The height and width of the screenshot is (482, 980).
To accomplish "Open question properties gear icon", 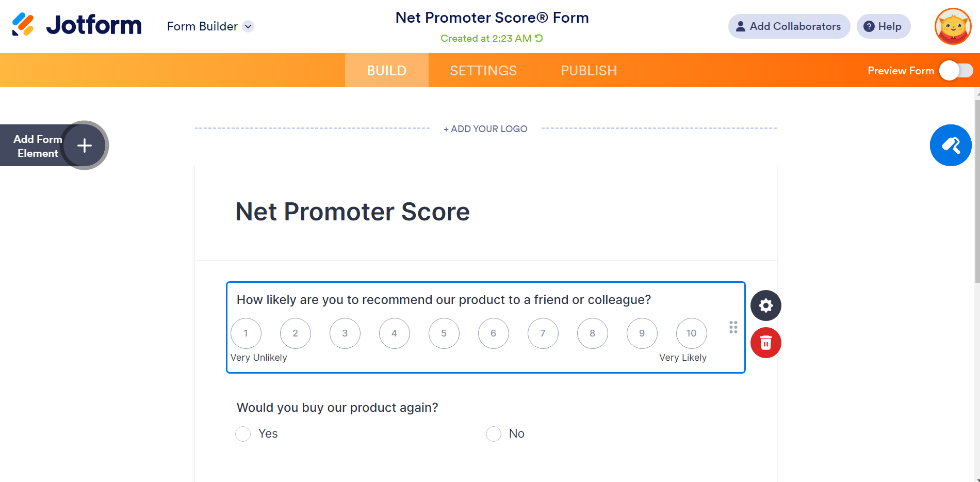I will (x=765, y=306).
